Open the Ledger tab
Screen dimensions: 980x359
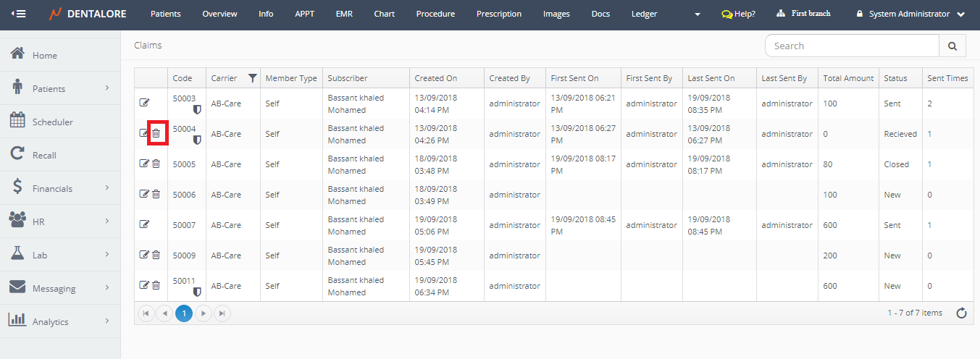[x=644, y=14]
